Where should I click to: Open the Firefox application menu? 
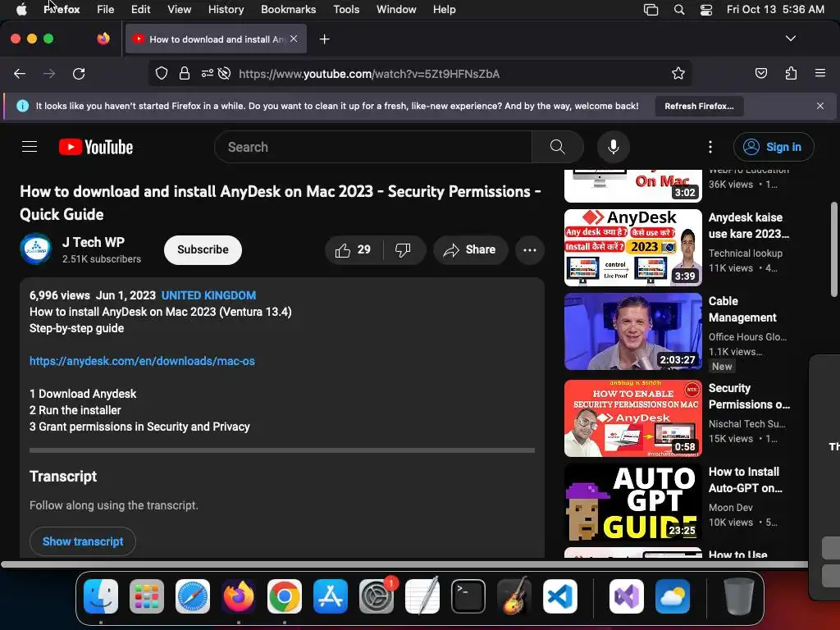click(820, 73)
